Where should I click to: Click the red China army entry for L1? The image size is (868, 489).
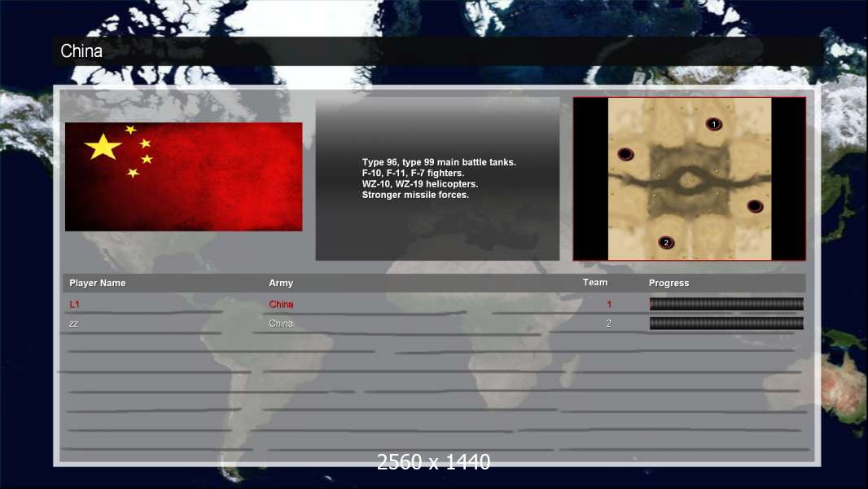281,304
